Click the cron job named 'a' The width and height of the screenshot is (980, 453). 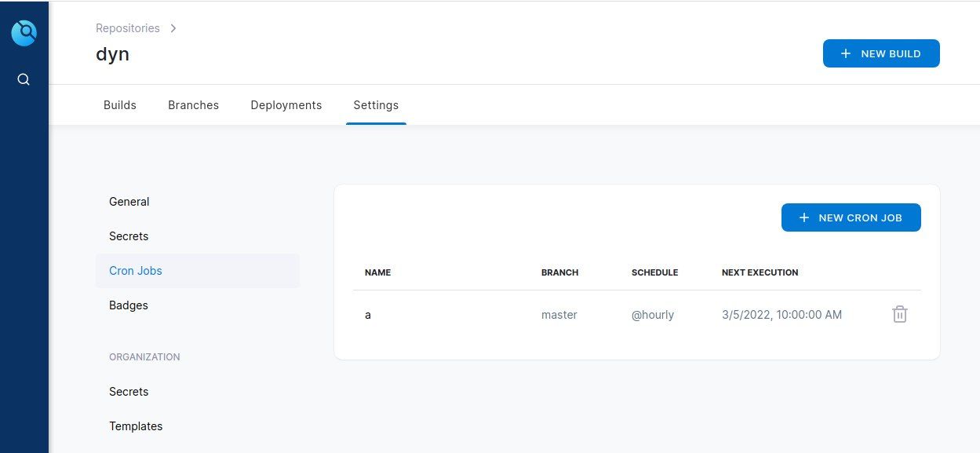tap(368, 315)
